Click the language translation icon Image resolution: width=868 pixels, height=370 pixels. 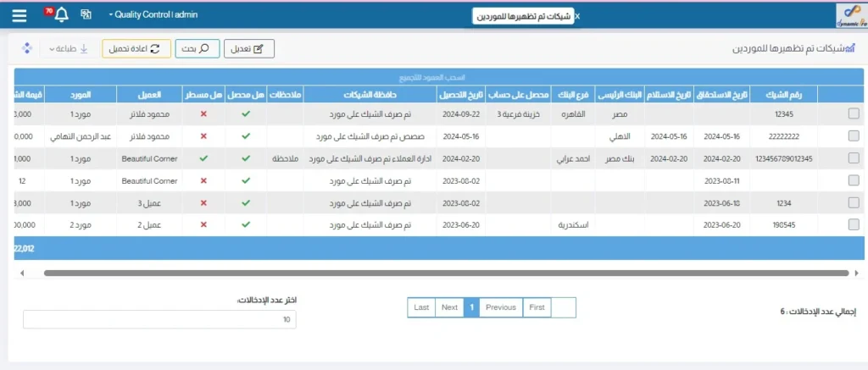tap(86, 15)
